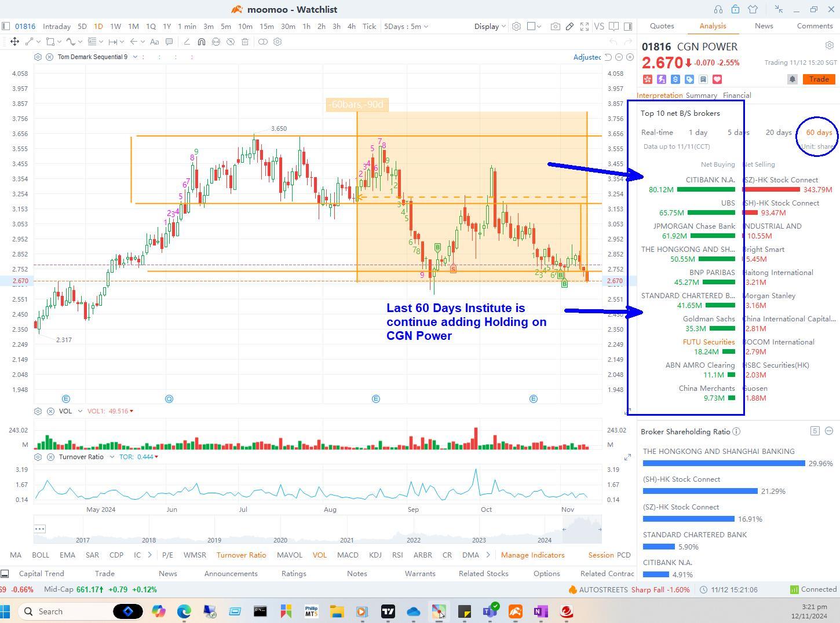
Task: Select the 20 days broker period
Action: (778, 132)
